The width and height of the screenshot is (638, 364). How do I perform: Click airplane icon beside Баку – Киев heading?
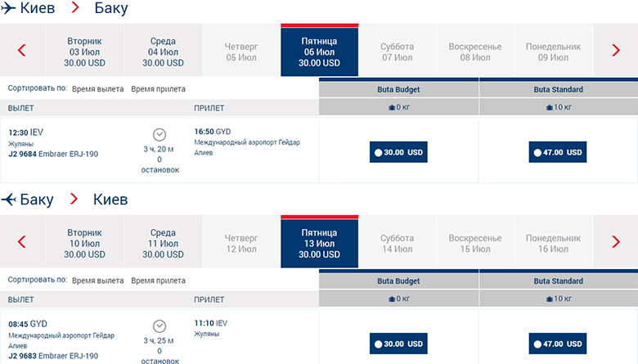10,200
